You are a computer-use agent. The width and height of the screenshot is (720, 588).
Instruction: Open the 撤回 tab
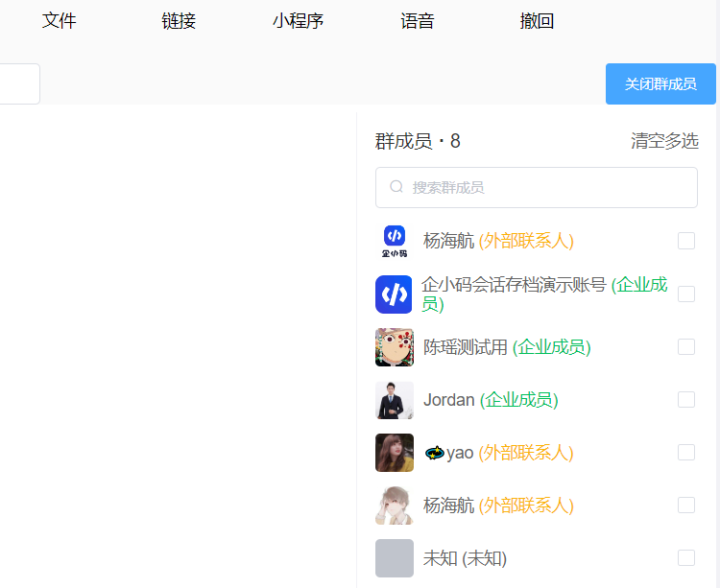(537, 21)
